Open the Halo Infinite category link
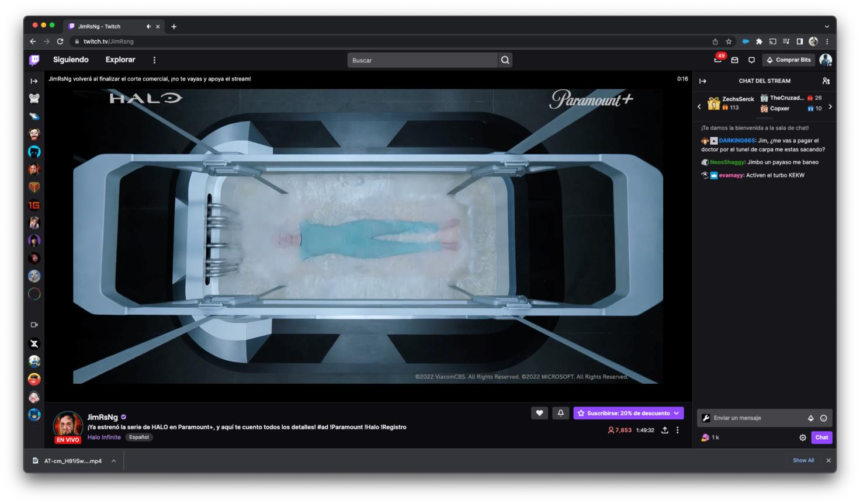 [104, 437]
